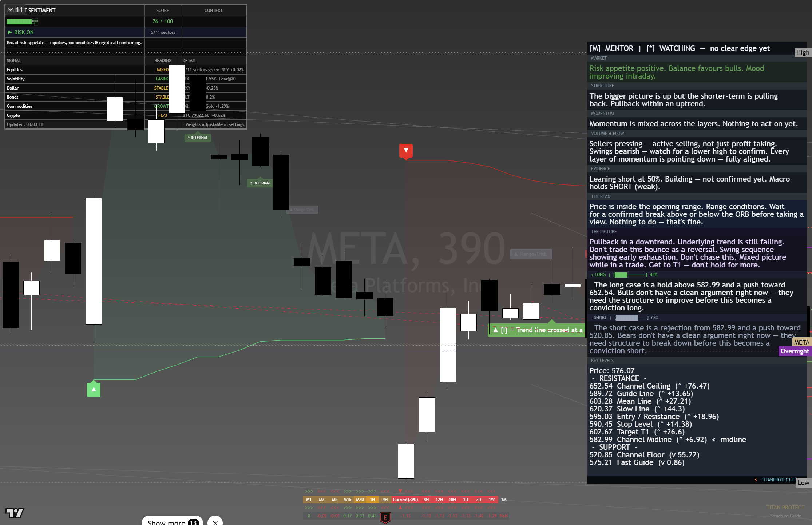Click the lower INTERNAL structure label

[x=260, y=183]
